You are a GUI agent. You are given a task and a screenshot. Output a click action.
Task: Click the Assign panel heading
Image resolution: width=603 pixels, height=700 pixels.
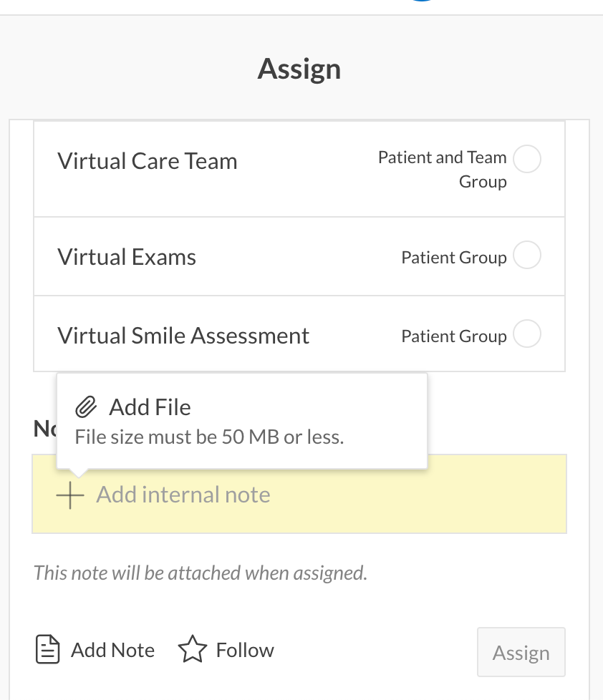tap(299, 69)
